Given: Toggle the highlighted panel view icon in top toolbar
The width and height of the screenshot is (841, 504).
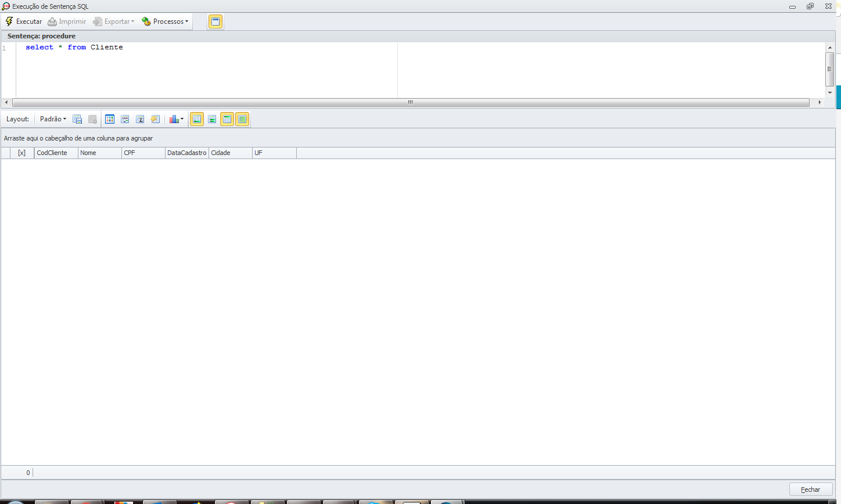Looking at the screenshot, I should (215, 21).
